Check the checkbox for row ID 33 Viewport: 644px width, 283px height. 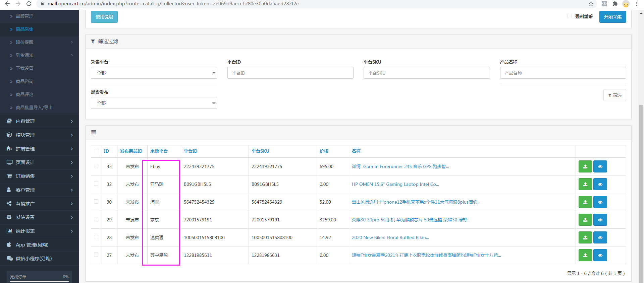[96, 166]
